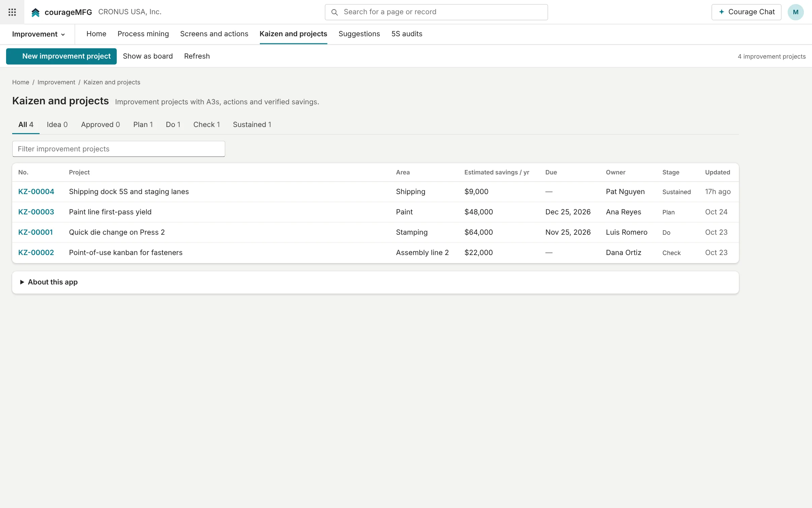This screenshot has height=508, width=812.
Task: Select the Check 1 stage tab
Action: point(207,125)
